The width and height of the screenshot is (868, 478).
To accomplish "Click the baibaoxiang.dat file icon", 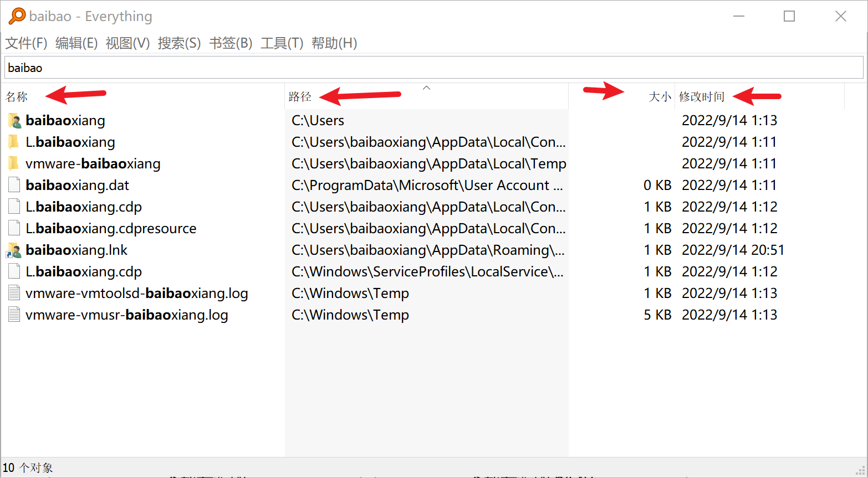I will click(x=14, y=186).
